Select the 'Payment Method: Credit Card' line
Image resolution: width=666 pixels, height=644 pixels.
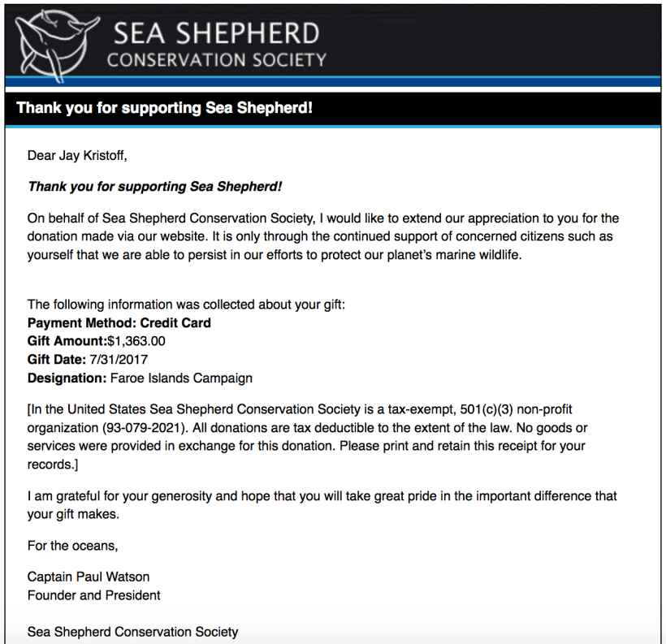pos(119,322)
